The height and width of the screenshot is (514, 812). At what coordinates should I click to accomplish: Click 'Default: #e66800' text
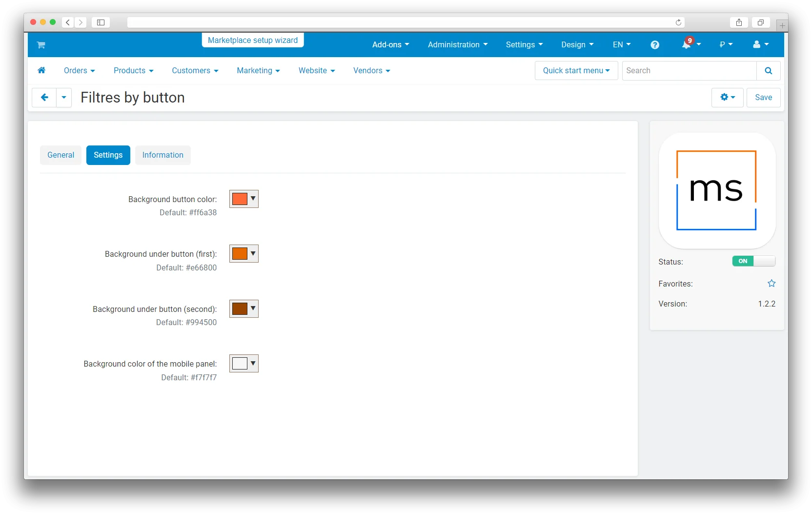[x=186, y=267]
